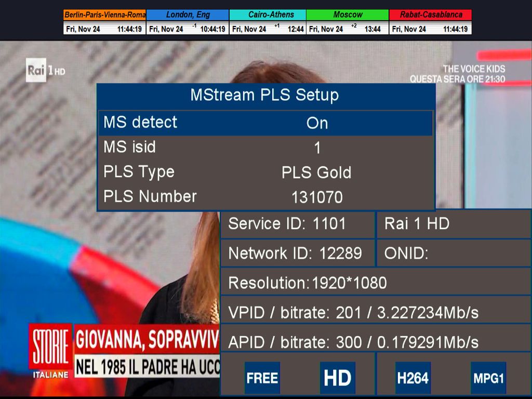Screen dimensions: 532x399
Task: Click the MPG1 audio badge
Action: (x=488, y=378)
